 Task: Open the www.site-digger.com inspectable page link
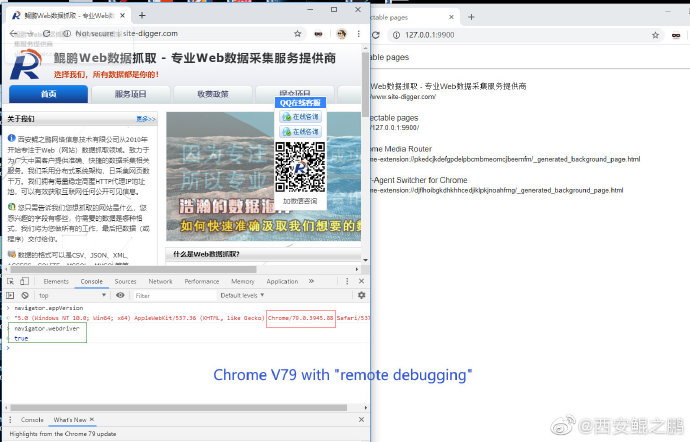(x=403, y=97)
